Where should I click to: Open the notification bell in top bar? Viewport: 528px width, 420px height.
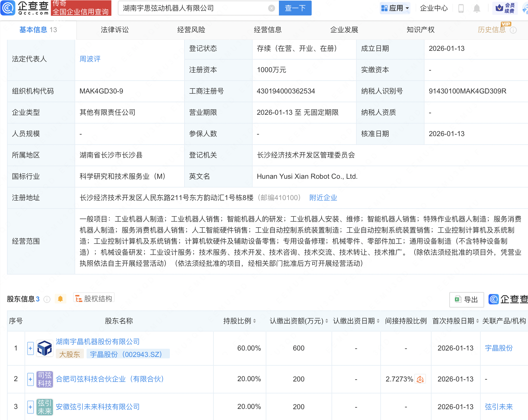click(476, 8)
